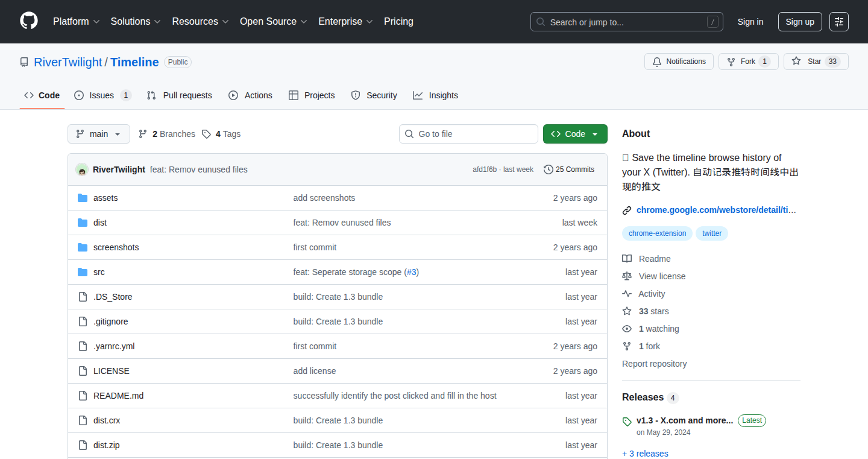
Task: Expand the Enterprise menu
Action: tap(346, 21)
